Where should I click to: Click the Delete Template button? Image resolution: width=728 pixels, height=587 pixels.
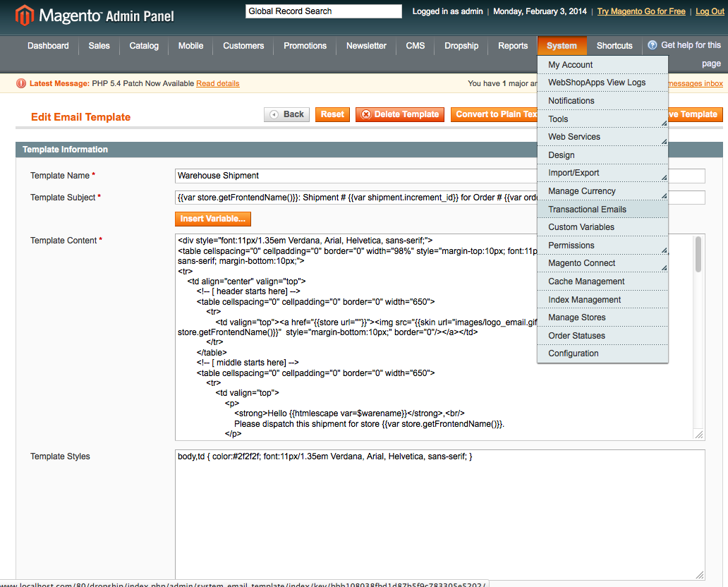tap(400, 114)
